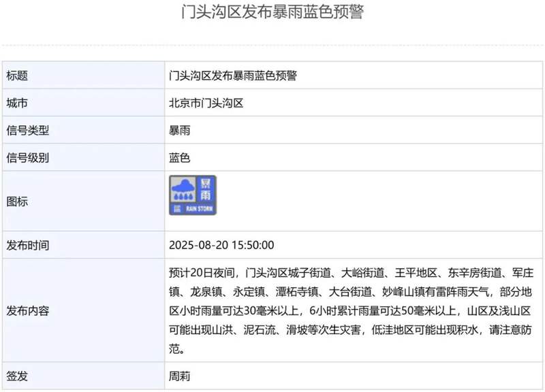Click the dashed divider line below the heading

pos(272,46)
